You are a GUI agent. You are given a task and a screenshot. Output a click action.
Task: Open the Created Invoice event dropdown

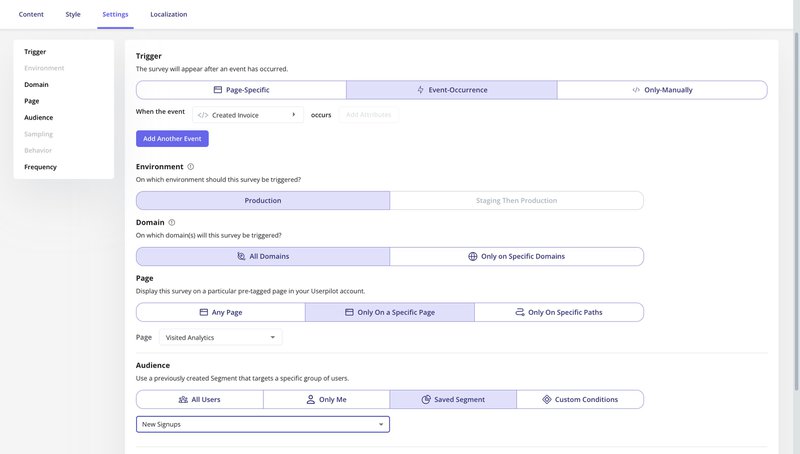point(249,115)
